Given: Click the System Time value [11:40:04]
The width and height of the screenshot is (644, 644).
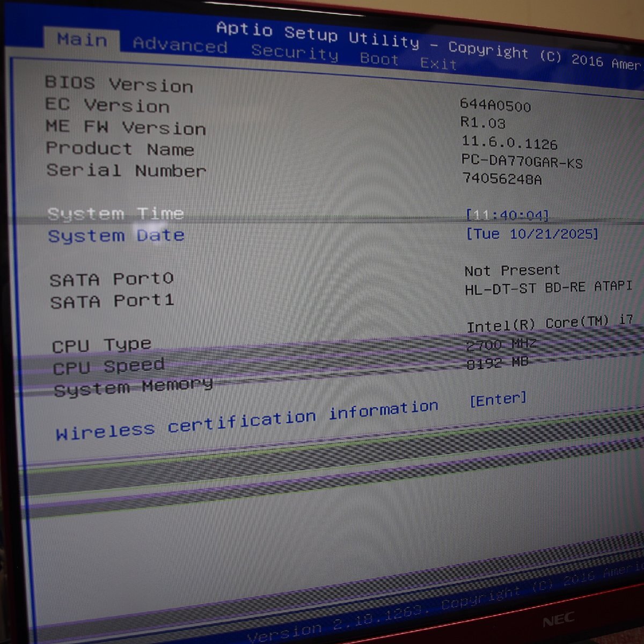Looking at the screenshot, I should (507, 215).
